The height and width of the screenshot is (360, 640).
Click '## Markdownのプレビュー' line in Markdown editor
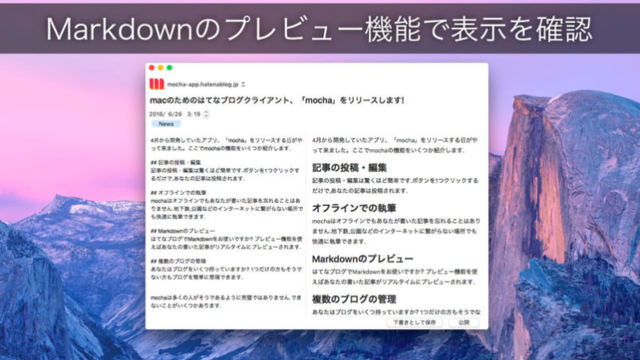coord(182,231)
